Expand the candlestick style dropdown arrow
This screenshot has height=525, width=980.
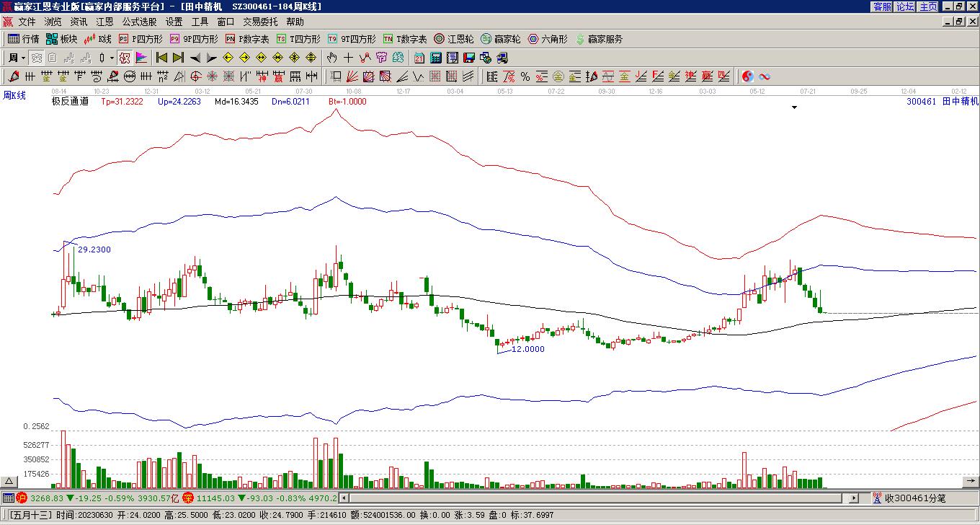click(112, 58)
